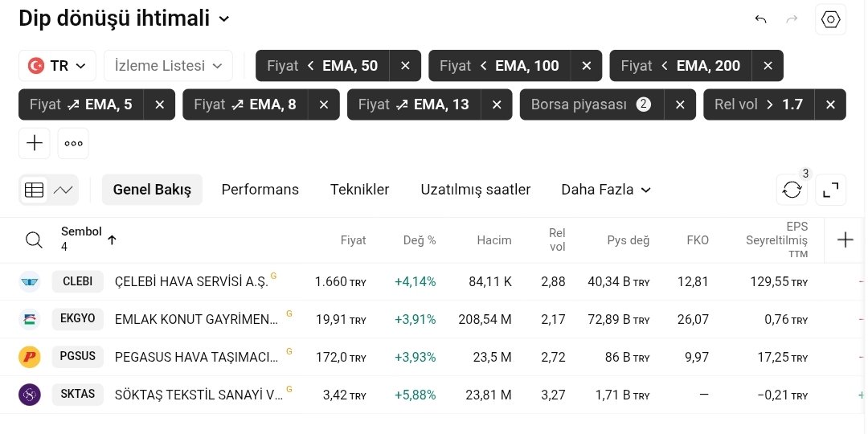Screen dimensions: 868x434
Task: Open the Teknikler tab
Action: point(360,190)
